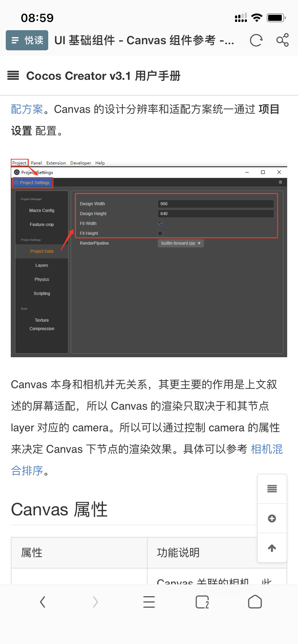Select Macro Config in settings sidebar
The height and width of the screenshot is (644, 298).
coord(42,211)
